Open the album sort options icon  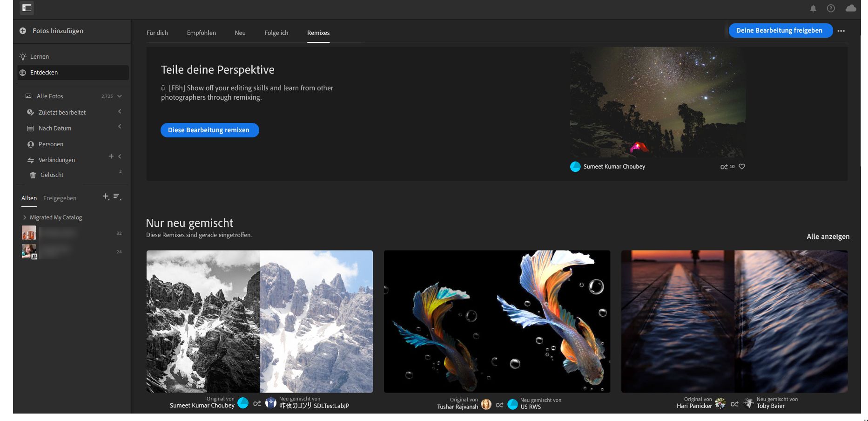coord(117,197)
